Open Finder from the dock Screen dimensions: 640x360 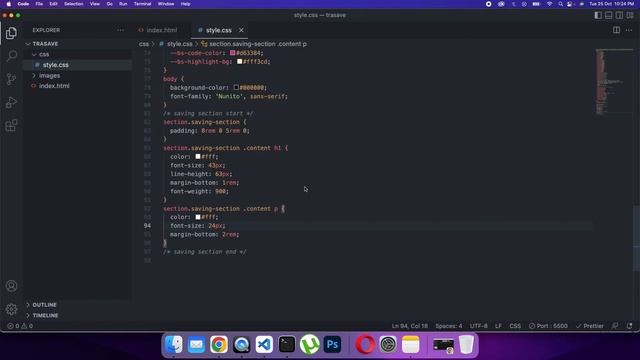pos(174,344)
